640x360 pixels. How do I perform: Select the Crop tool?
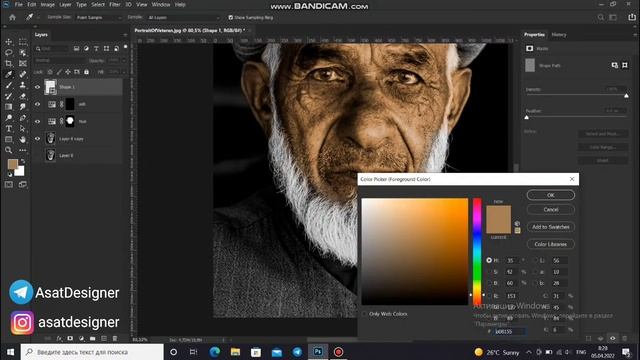(x=9, y=64)
